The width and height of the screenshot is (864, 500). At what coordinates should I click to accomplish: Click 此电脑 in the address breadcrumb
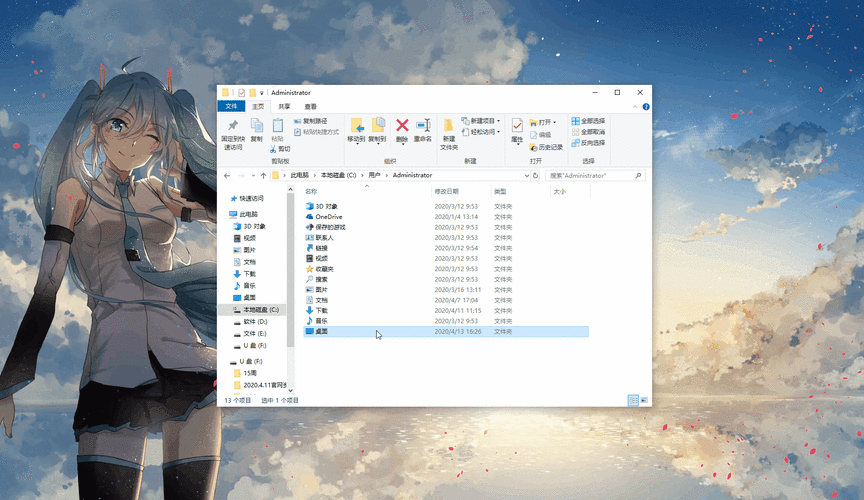point(300,175)
